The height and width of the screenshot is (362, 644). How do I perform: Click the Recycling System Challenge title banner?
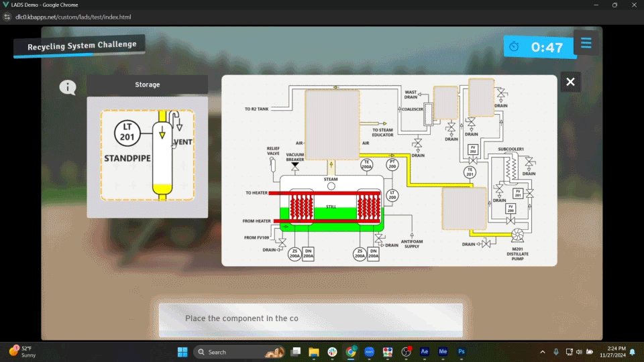coord(80,46)
